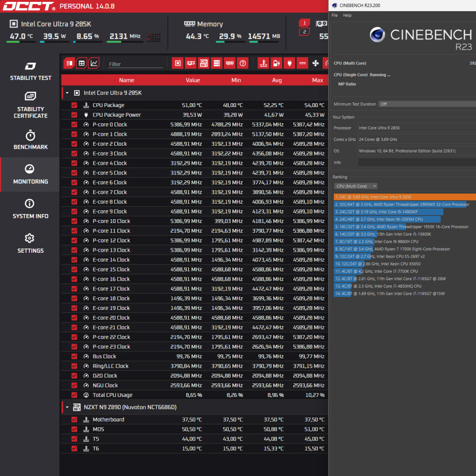Screen dimensions: 476x476
Task: Select the Core i7-7700K ranking entry
Action: (405, 271)
